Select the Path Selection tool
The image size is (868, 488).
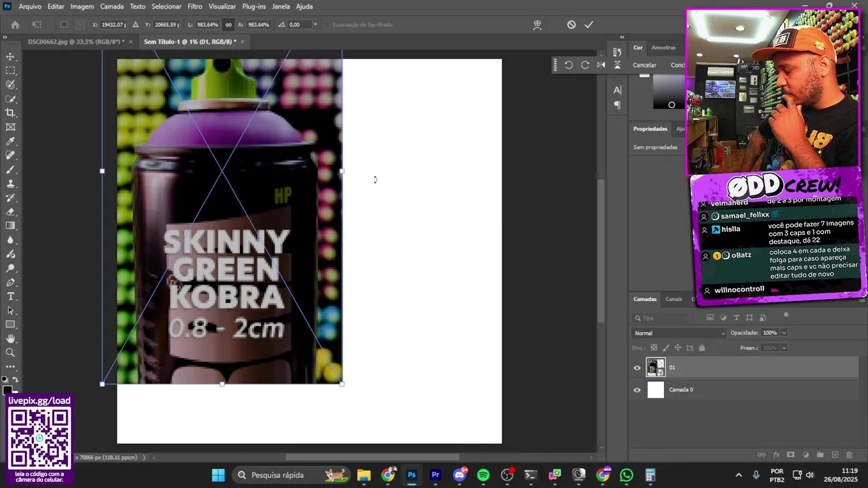10,310
